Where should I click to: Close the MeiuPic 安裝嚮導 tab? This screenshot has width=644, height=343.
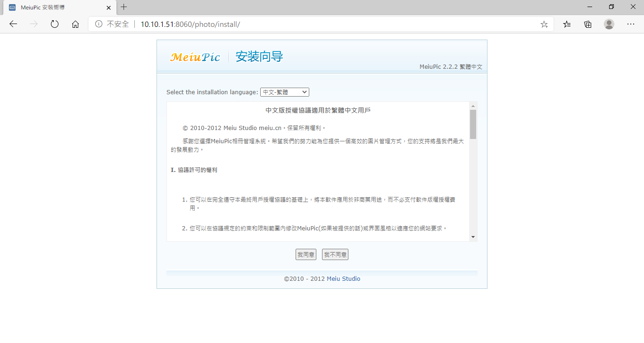pos(108,8)
